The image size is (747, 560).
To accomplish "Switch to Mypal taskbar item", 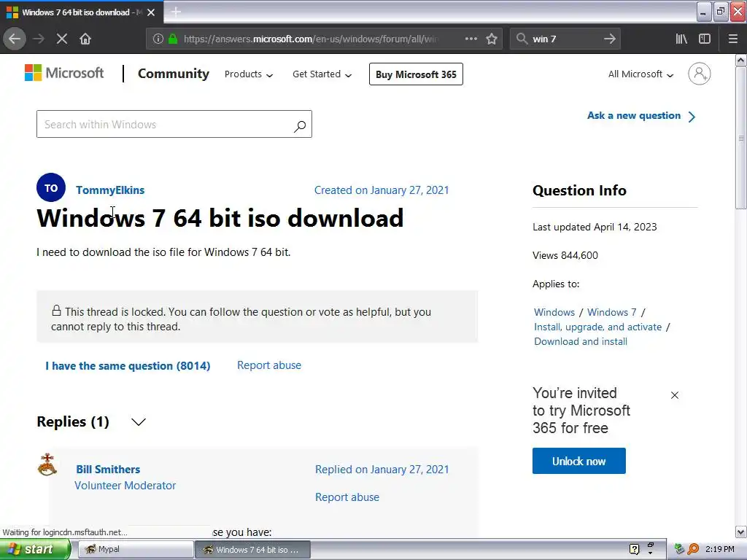I will pyautogui.click(x=135, y=550).
